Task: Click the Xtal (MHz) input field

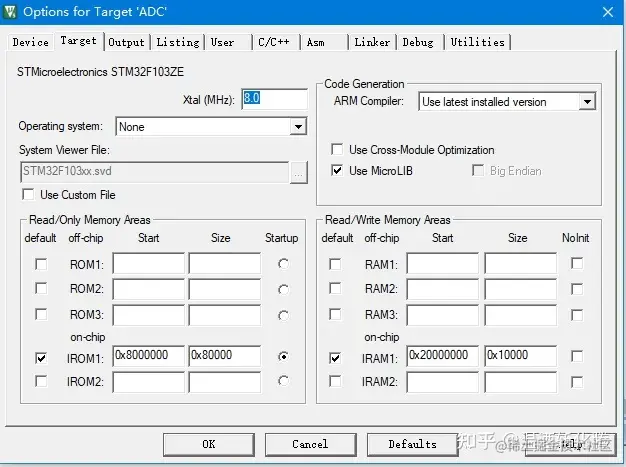Action: (275, 99)
